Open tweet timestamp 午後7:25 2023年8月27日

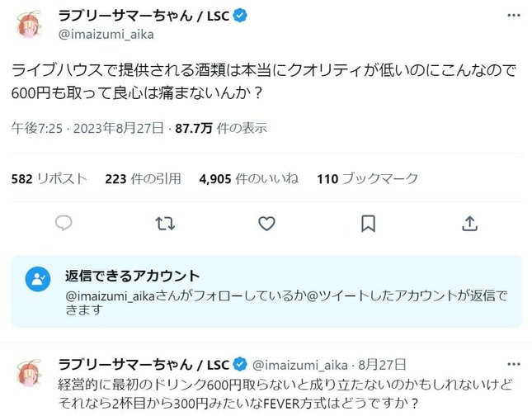[86, 129]
